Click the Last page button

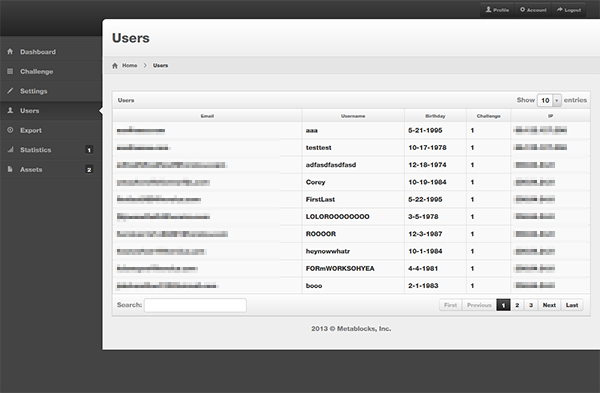(x=572, y=305)
